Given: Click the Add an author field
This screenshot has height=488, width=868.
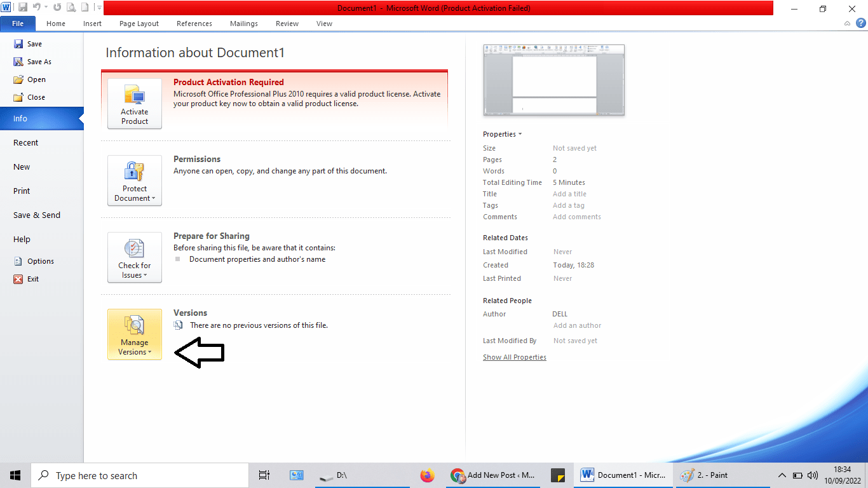Looking at the screenshot, I should (578, 325).
